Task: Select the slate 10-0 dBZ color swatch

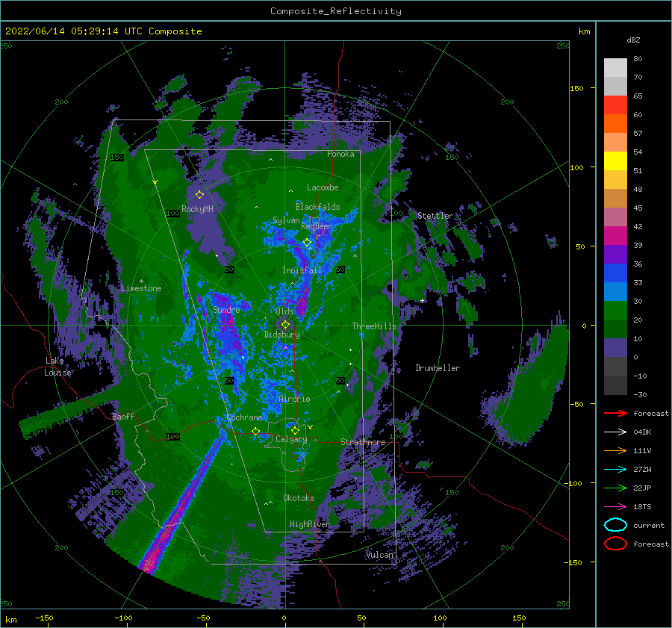Action: pos(615,347)
